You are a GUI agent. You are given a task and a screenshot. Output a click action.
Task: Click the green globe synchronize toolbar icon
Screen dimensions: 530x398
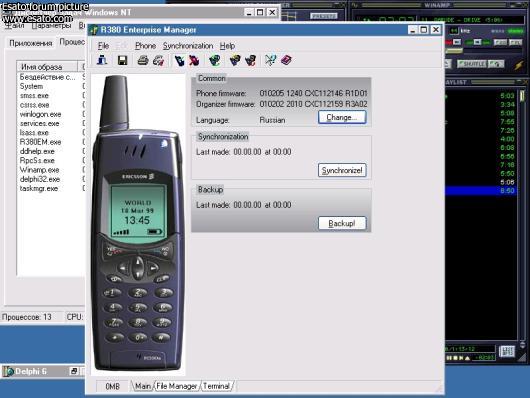pos(215,61)
